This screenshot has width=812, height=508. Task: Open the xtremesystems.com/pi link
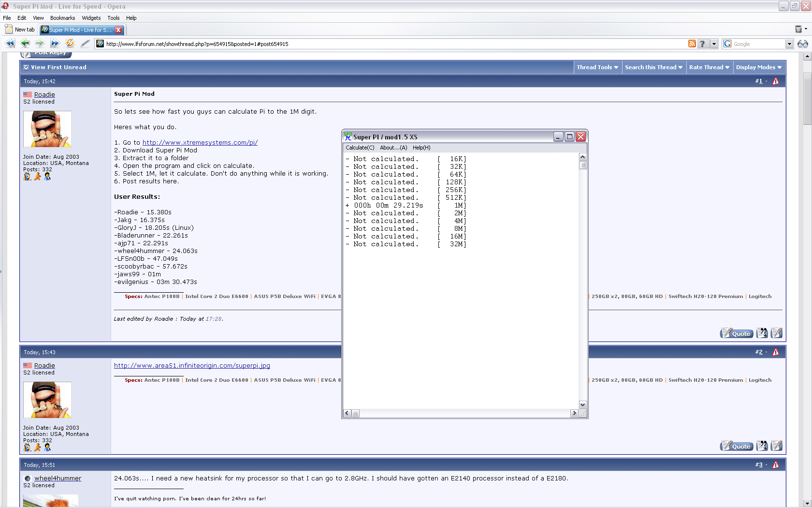tap(200, 143)
